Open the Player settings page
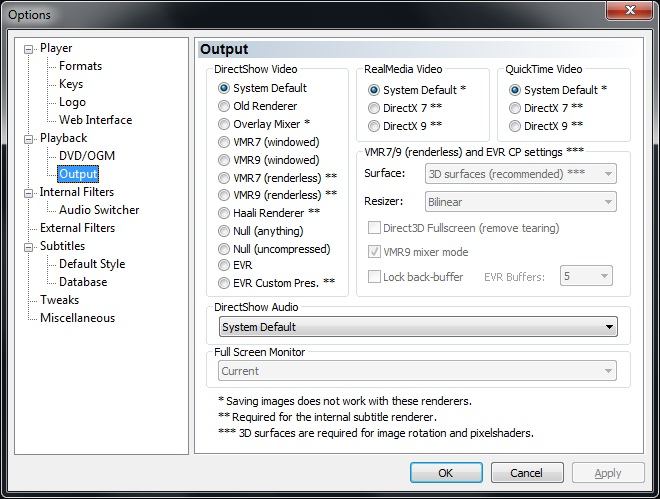This screenshot has width=660, height=499. [x=56, y=48]
